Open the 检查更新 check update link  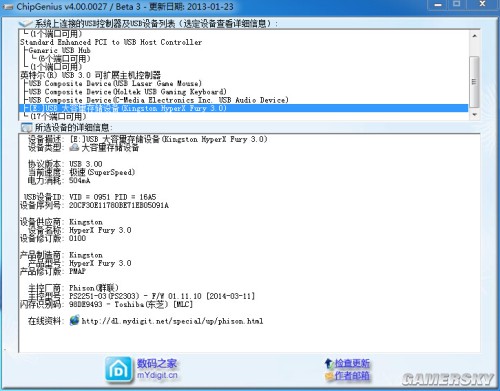click(x=352, y=363)
